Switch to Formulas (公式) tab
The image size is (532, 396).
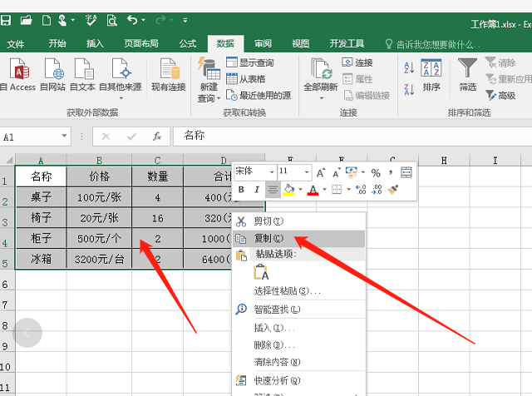(x=188, y=43)
